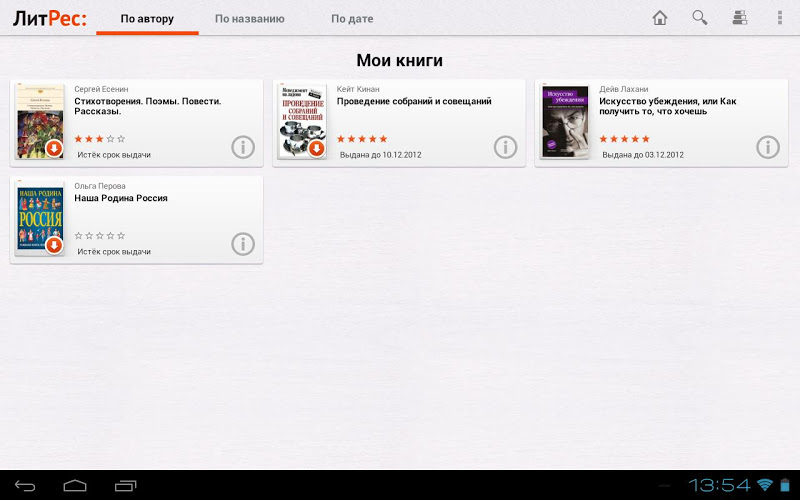This screenshot has height=500, width=800.
Task: Tap the Android recent apps button
Action: [126, 486]
